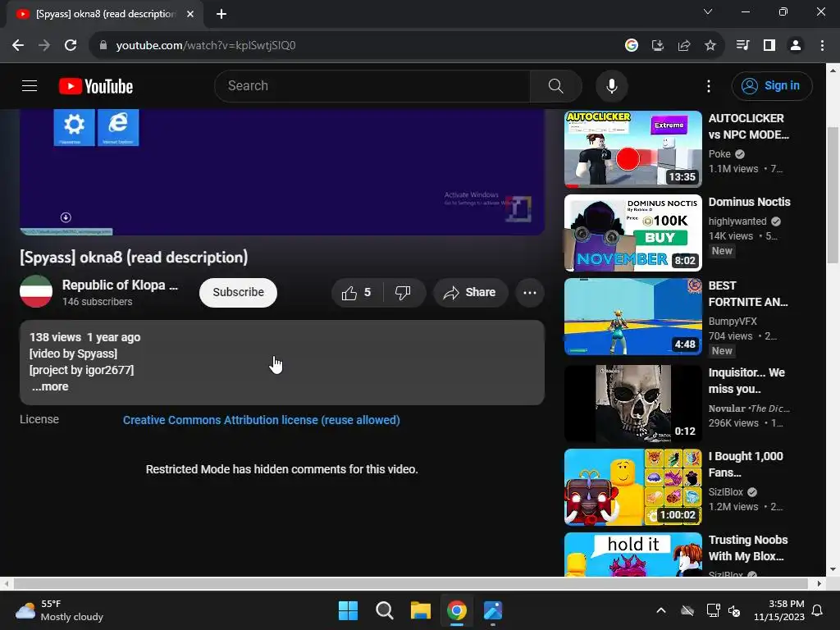Open Chrome three-dot menu
This screenshot has height=630, width=840.
(822, 46)
